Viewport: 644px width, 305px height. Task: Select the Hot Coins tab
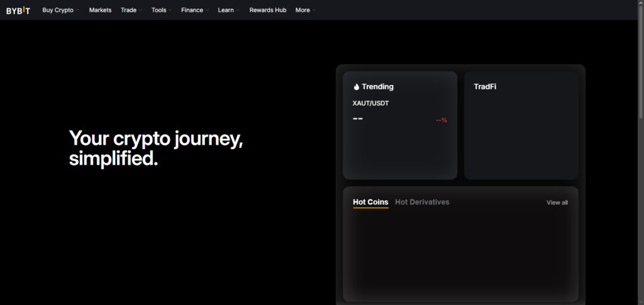370,202
